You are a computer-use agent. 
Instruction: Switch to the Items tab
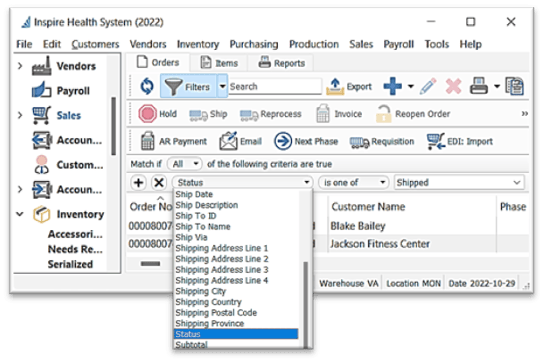tap(219, 63)
